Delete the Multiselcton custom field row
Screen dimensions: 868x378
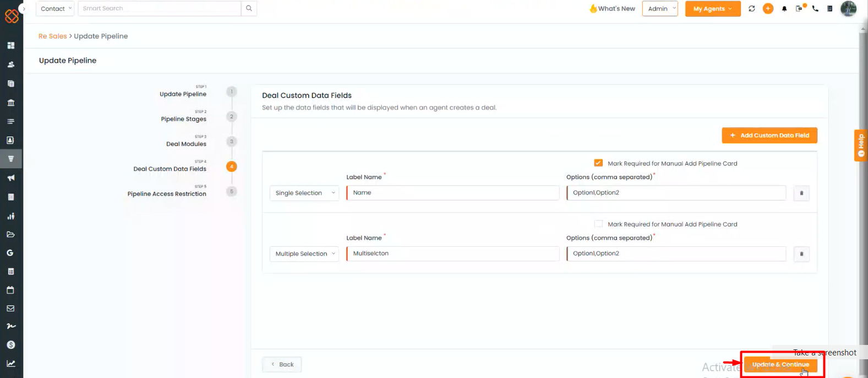[801, 254]
